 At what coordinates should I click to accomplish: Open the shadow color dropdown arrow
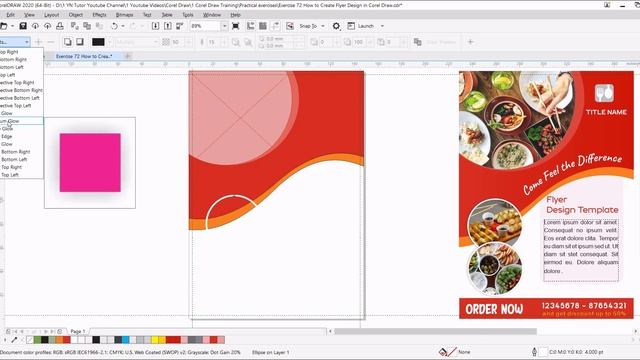(x=109, y=42)
